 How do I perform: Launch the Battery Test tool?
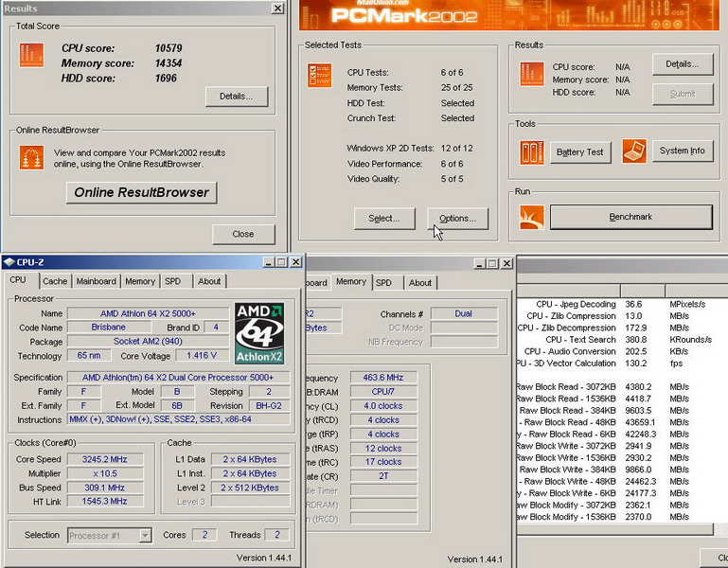(580, 152)
